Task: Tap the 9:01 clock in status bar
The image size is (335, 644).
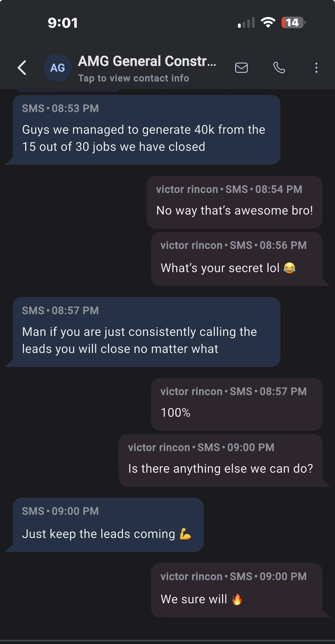Action: tap(63, 23)
